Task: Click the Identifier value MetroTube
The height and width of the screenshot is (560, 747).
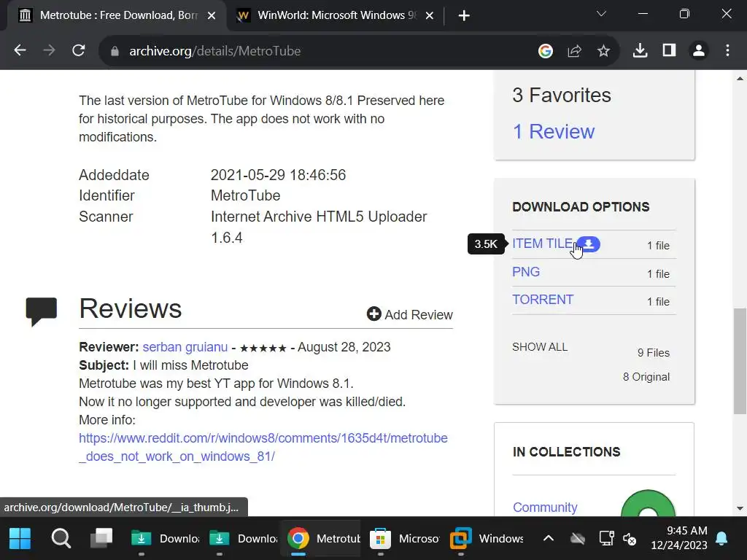Action: tap(245, 195)
